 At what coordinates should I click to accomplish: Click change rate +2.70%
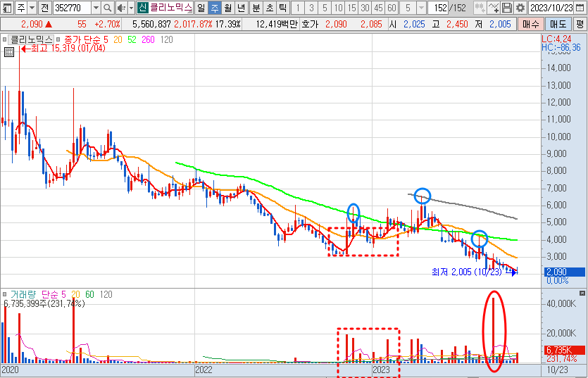(x=107, y=25)
